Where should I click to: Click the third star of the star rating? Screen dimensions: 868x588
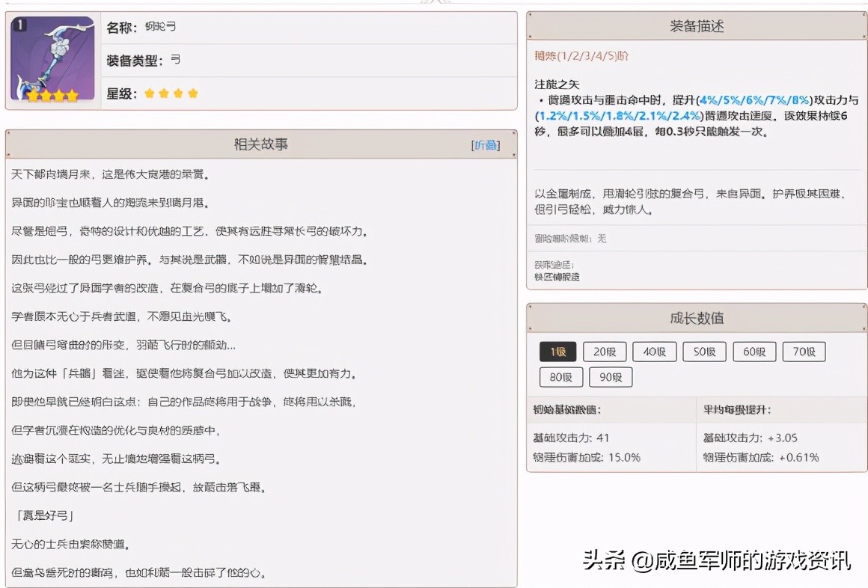180,94
